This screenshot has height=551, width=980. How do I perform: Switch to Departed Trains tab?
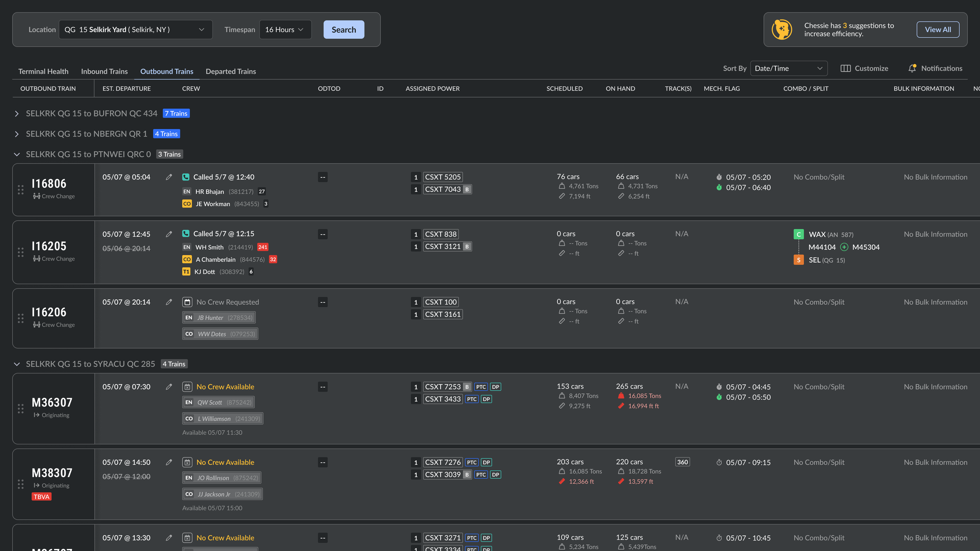(x=230, y=71)
